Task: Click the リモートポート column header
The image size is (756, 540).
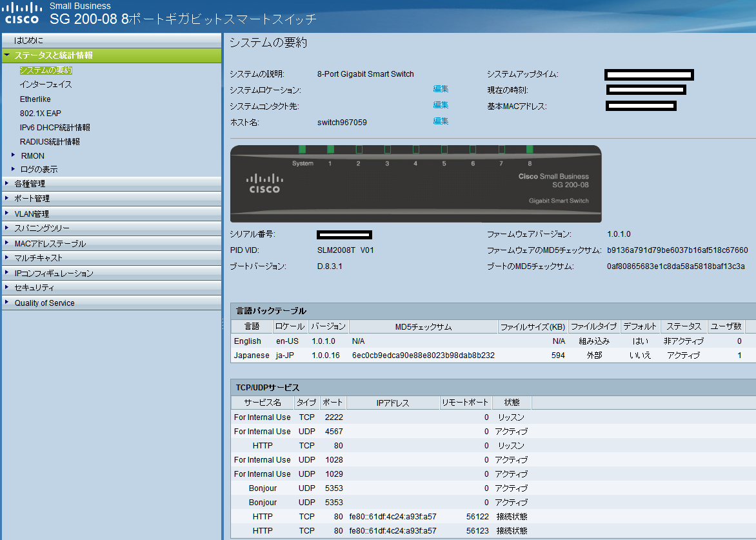Action: (465, 403)
